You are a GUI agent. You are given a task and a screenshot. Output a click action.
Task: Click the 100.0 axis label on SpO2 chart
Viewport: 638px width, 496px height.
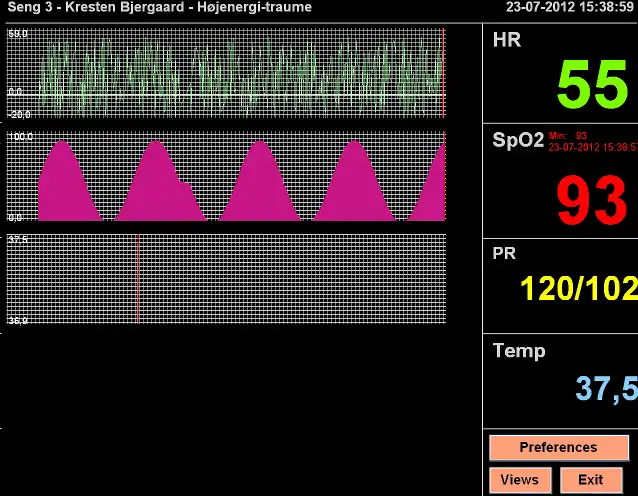pos(20,136)
